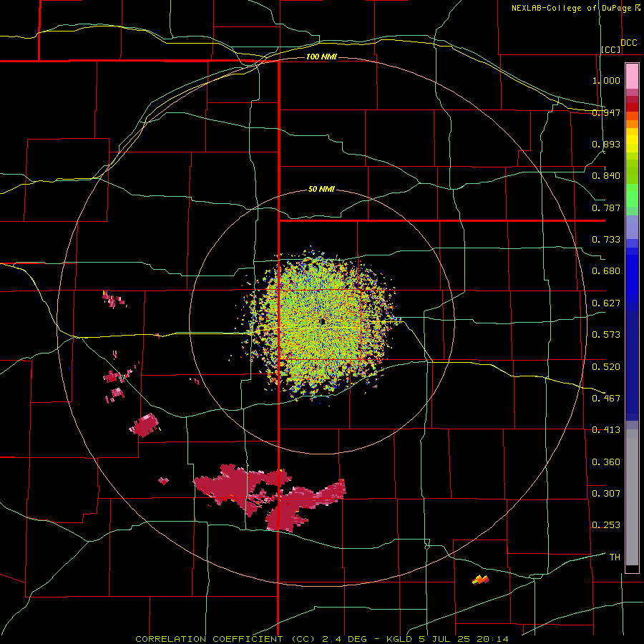The image size is (644, 644).
Task: Select the 0.840 scale value
Action: point(606,176)
